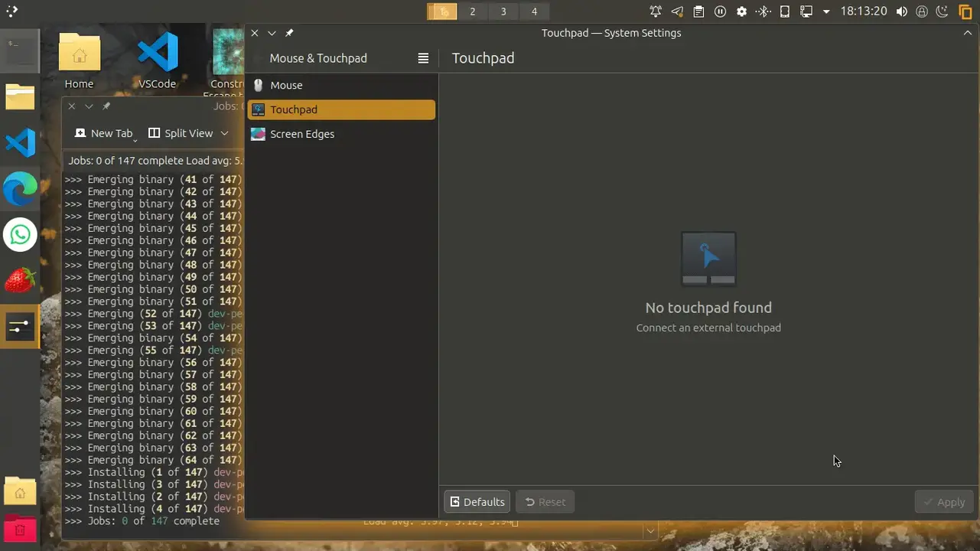Viewport: 980px width, 551px height.
Task: Open the network computer tray icon
Action: 806,11
